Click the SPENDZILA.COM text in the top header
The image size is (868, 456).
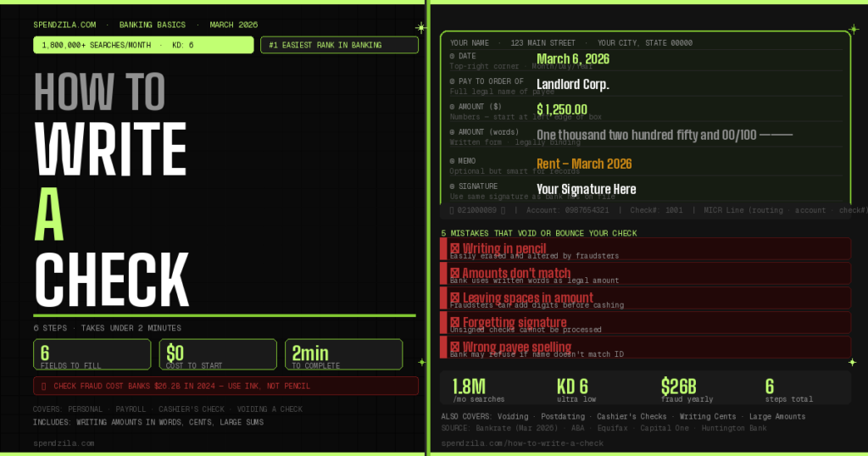click(64, 25)
